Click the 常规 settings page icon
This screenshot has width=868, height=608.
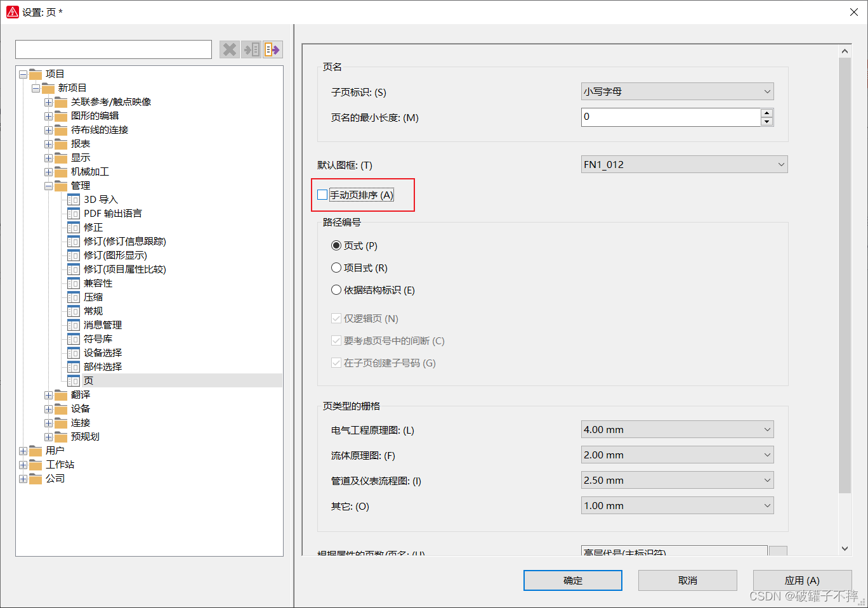74,311
